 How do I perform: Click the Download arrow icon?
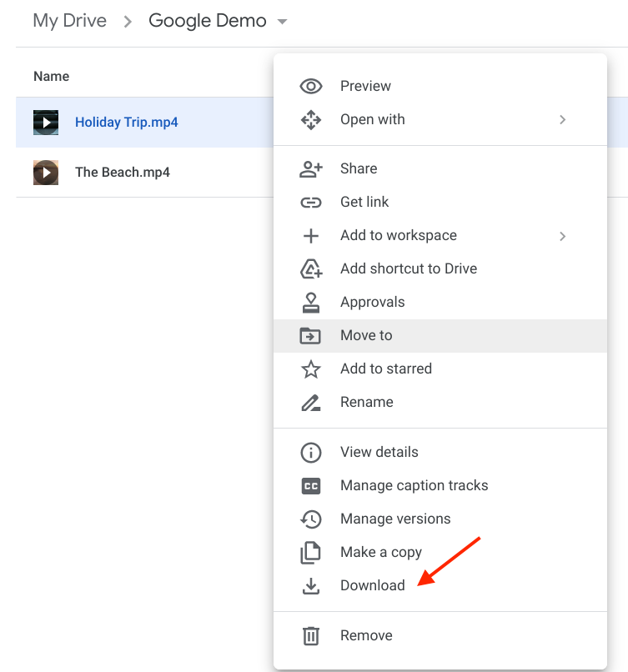(x=311, y=586)
